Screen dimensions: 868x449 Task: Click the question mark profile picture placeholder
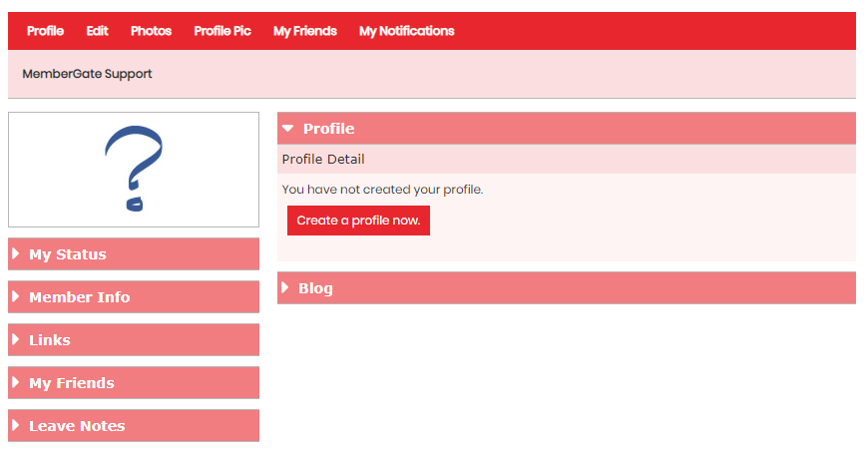pos(134,170)
